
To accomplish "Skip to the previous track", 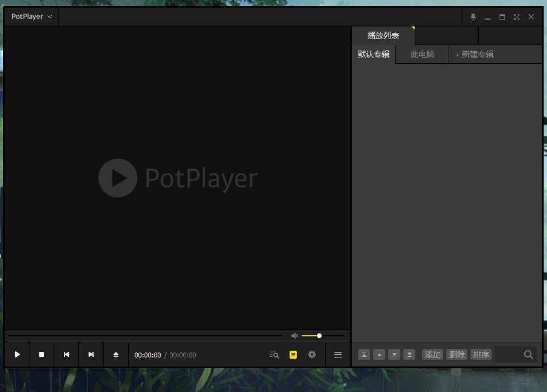I will [x=66, y=354].
